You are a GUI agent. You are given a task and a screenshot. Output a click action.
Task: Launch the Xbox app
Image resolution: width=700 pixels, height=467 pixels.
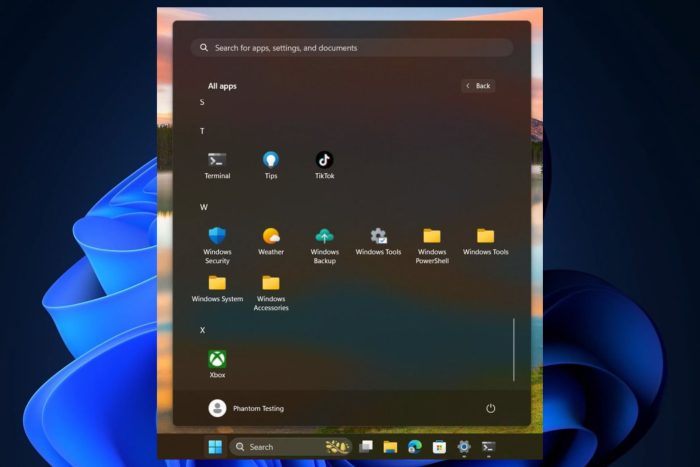(217, 365)
